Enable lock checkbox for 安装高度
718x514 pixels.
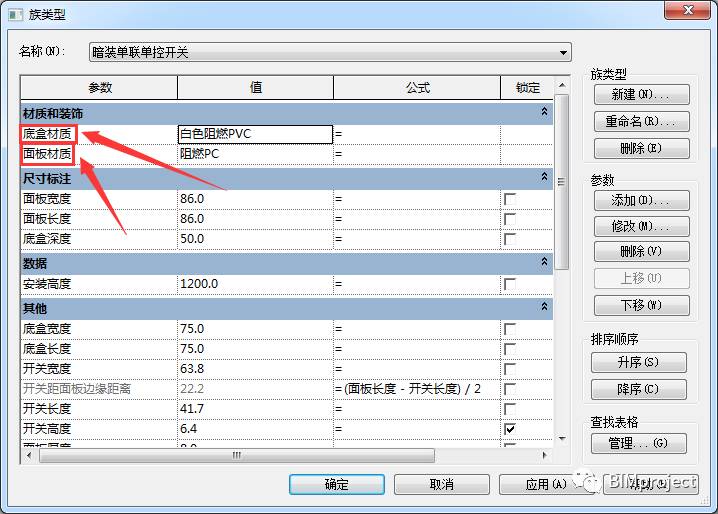click(x=510, y=284)
